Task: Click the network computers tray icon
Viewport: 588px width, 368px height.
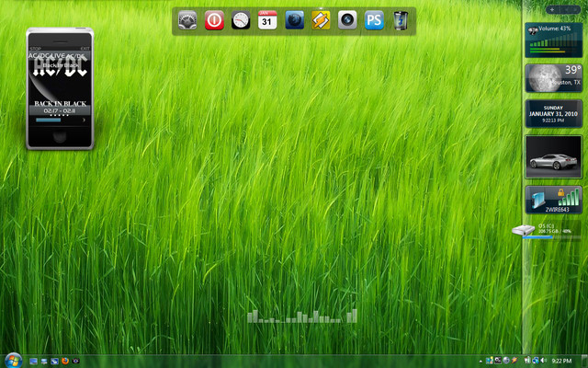Action: tap(536, 361)
